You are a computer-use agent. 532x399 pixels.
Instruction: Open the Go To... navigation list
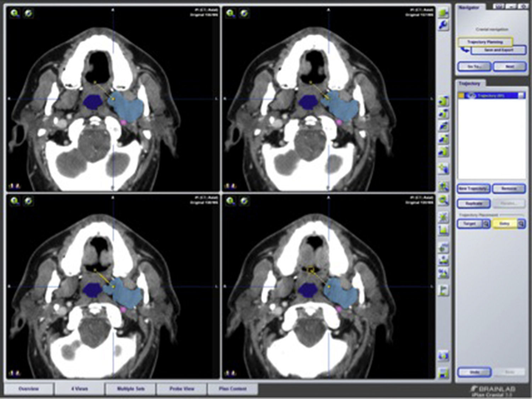(474, 67)
